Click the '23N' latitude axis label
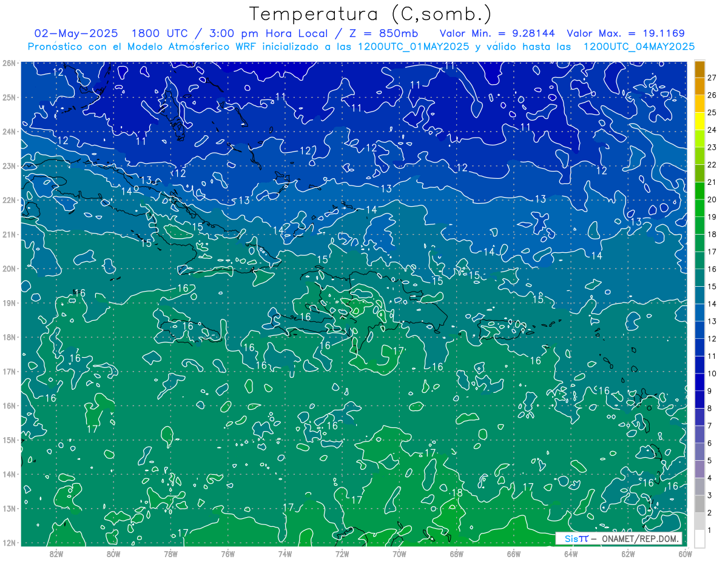This screenshot has width=728, height=562. [8, 166]
